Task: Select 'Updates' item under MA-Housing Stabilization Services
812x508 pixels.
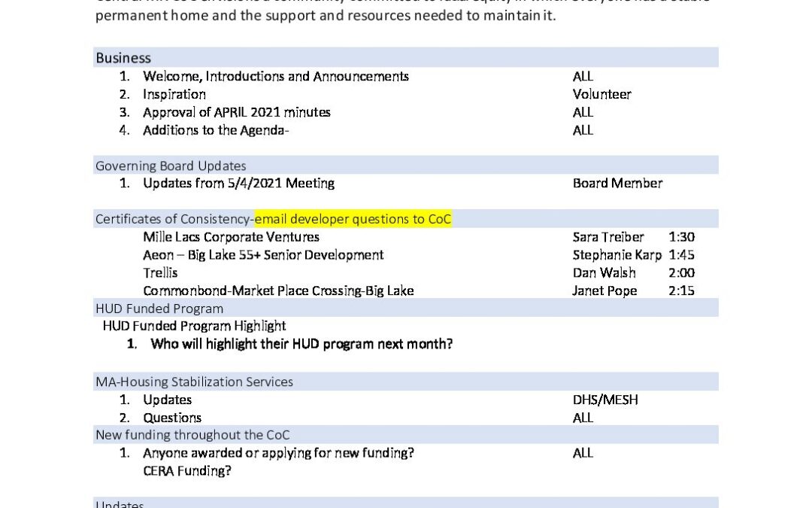Action: click(167, 400)
